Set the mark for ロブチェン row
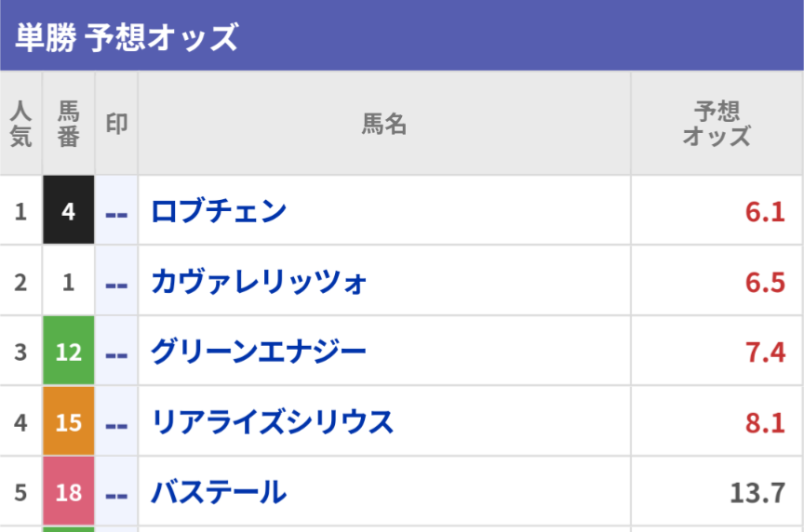Image resolution: width=804 pixels, height=532 pixels. [x=116, y=212]
